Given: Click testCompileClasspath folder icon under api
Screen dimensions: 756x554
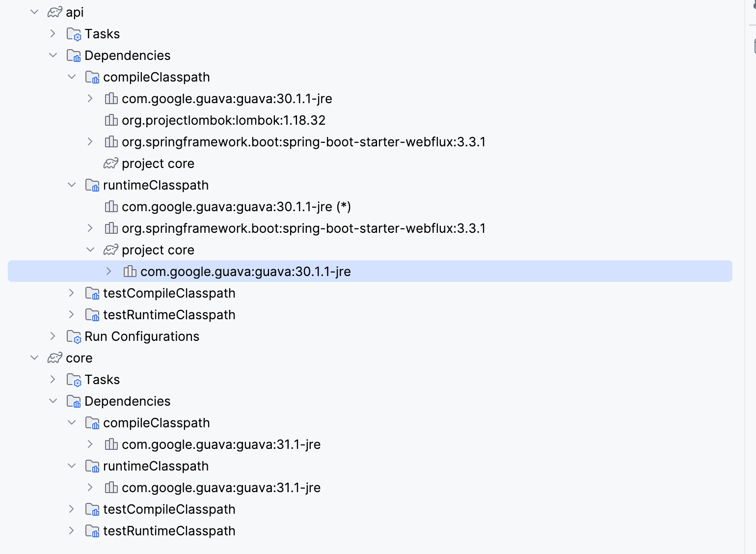Looking at the screenshot, I should 92,293.
